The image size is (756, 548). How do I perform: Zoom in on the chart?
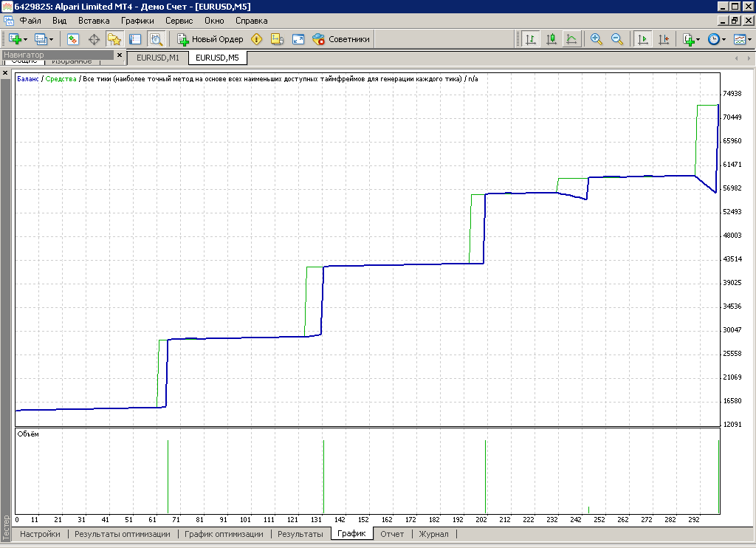click(597, 39)
